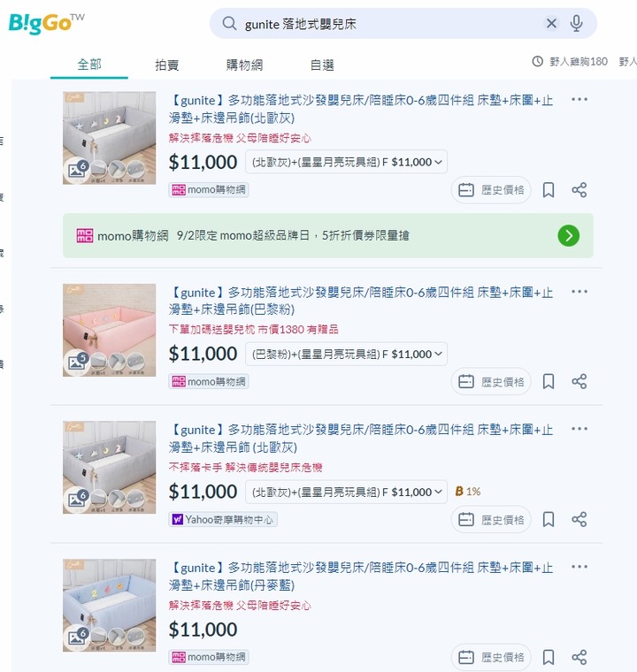
Task: Share the Yahoo 北歐灰 item
Action: 579,519
